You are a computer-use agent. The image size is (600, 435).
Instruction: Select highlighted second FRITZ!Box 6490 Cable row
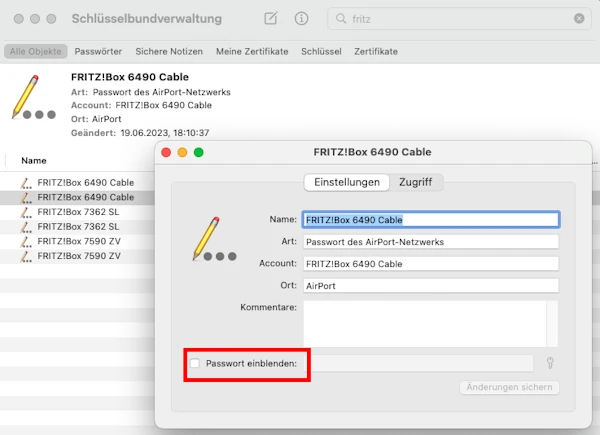[x=77, y=197]
